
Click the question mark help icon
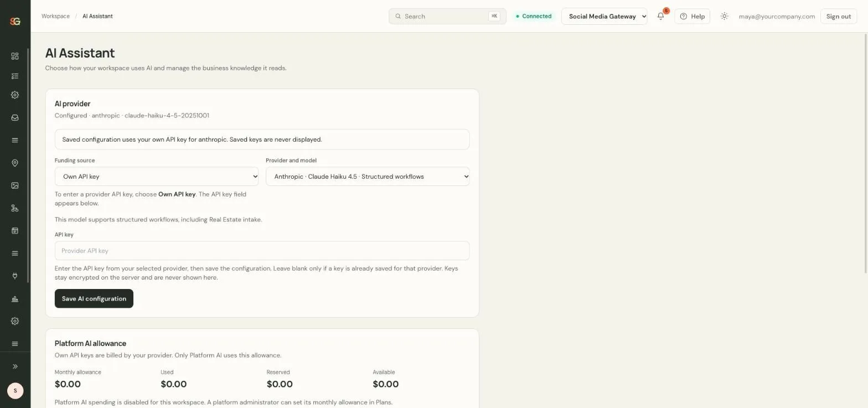point(683,16)
